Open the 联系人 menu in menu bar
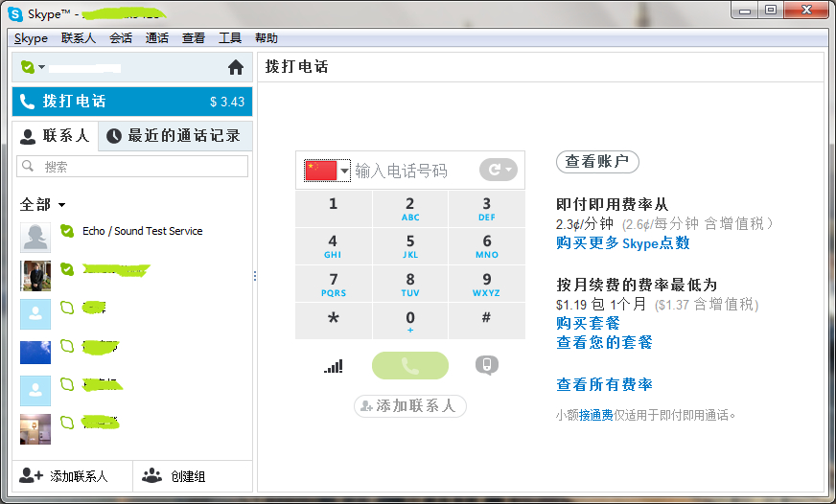Viewport: 836px width, 504px height. (79, 37)
